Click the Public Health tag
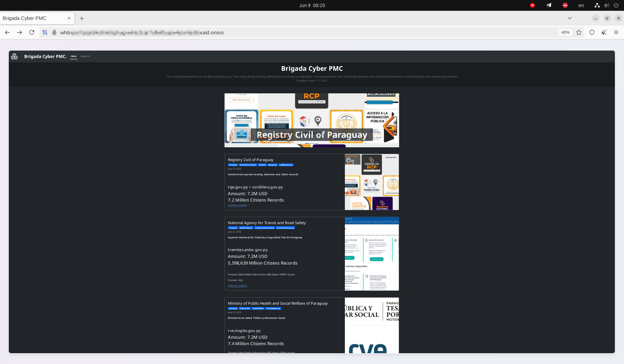624x364 pixels. click(x=245, y=308)
